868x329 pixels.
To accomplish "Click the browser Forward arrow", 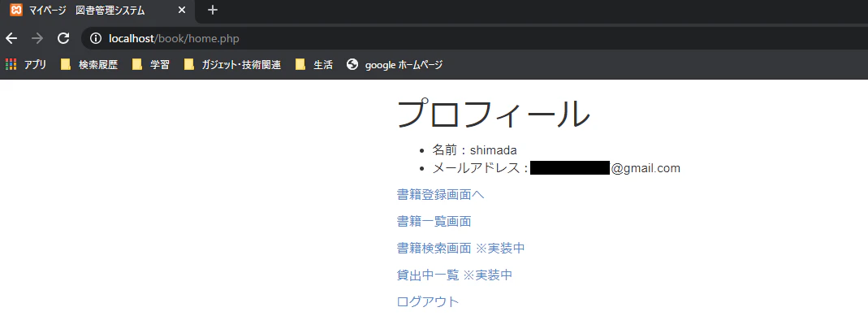I will pyautogui.click(x=37, y=38).
